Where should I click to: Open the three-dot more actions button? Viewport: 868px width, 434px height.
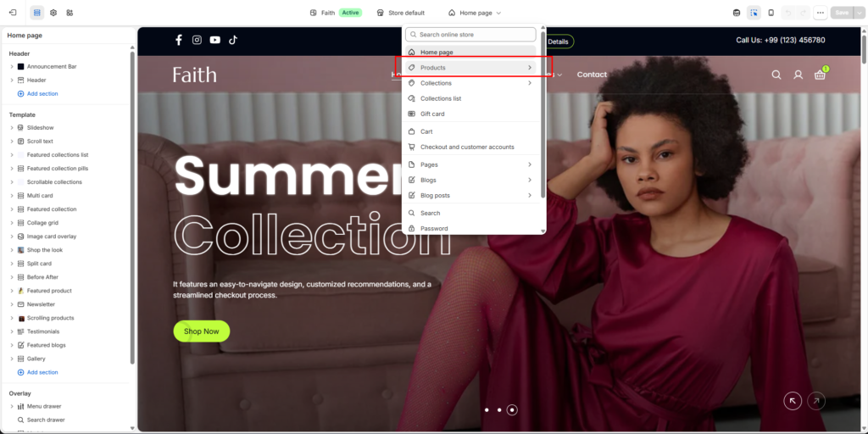(821, 12)
